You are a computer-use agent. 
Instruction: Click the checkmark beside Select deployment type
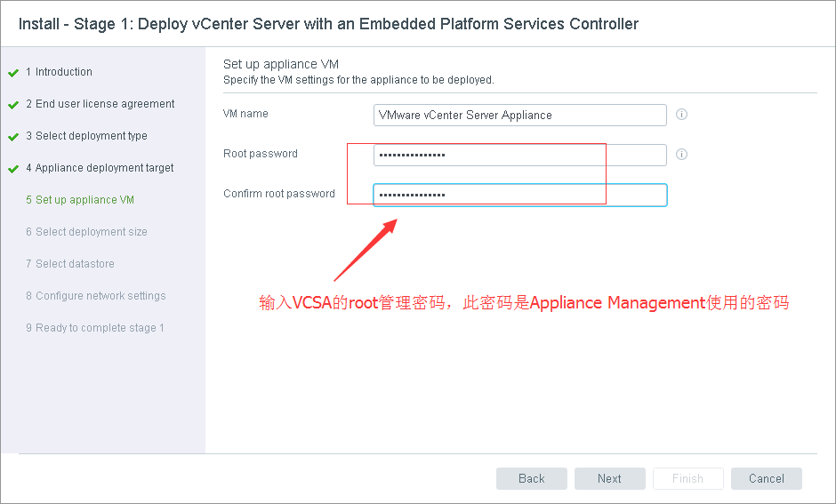click(13, 137)
